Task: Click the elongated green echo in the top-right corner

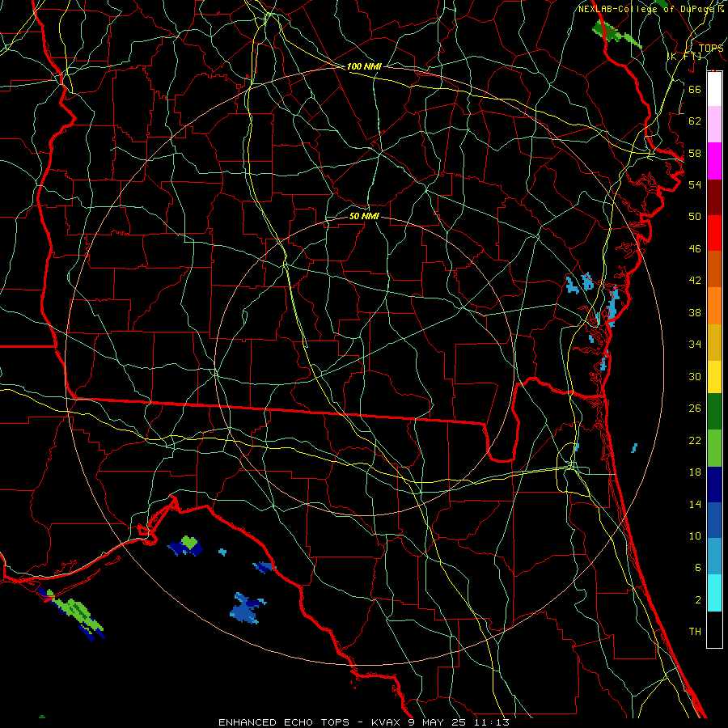Action: point(616,34)
